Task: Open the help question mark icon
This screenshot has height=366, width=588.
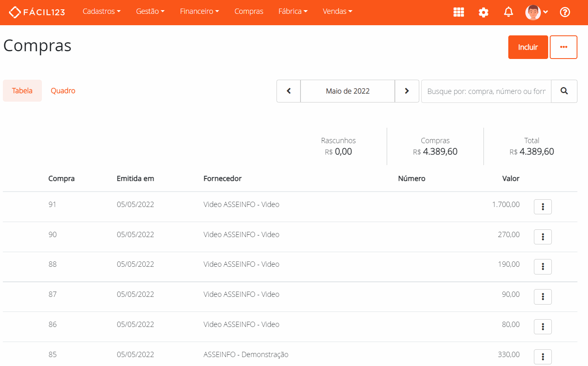Action: [x=565, y=12]
